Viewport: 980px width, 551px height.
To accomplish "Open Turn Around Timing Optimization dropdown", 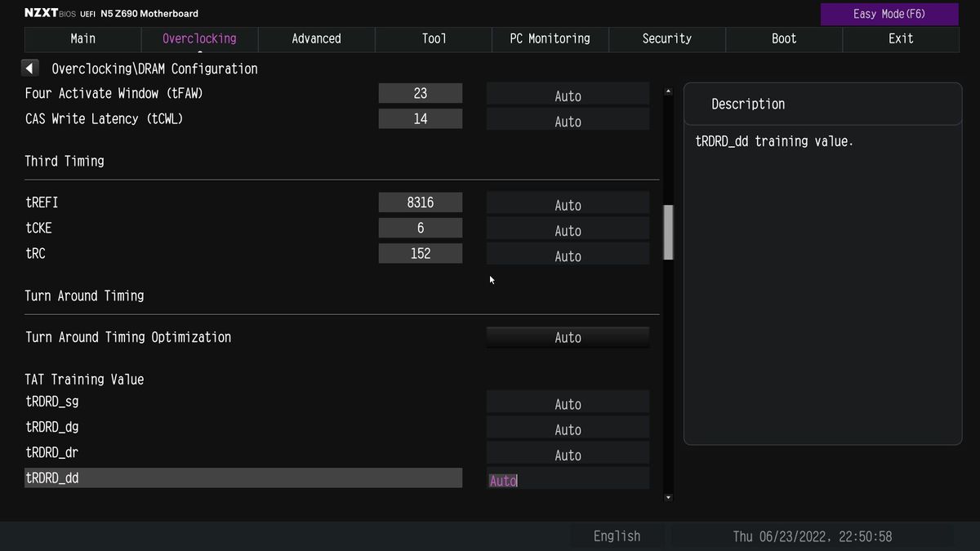I will pyautogui.click(x=568, y=337).
